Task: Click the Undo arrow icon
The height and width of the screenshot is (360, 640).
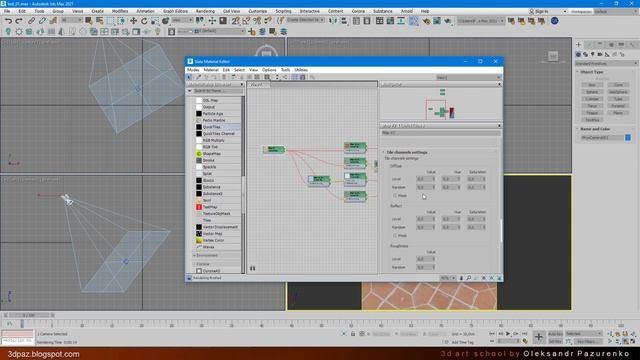Action: tap(8, 20)
